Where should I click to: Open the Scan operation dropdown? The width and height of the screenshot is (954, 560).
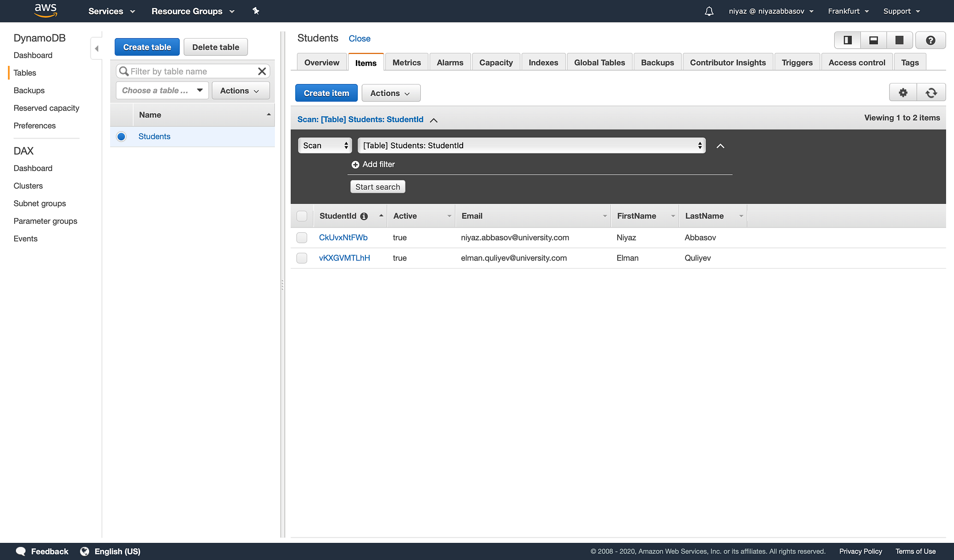(x=324, y=145)
